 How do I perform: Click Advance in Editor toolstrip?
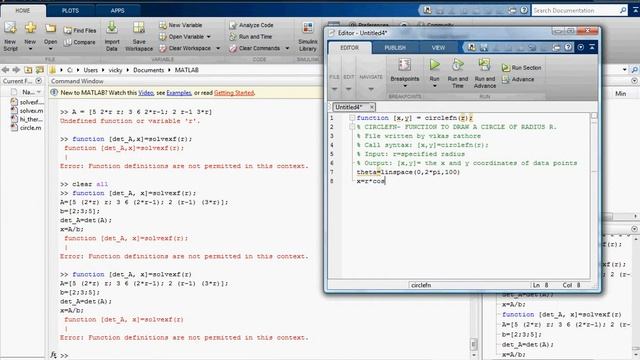click(x=518, y=79)
